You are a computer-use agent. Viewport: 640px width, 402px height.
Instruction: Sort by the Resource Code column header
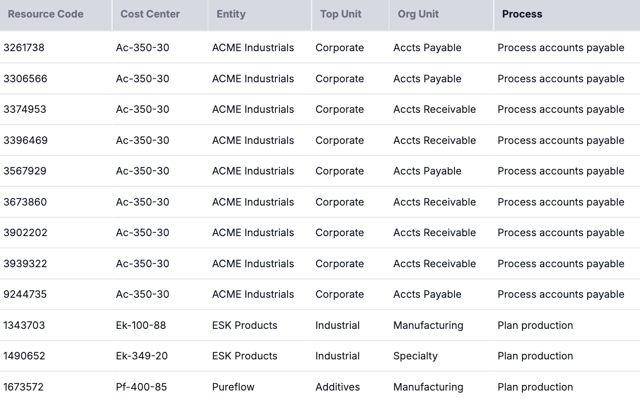[45, 15]
